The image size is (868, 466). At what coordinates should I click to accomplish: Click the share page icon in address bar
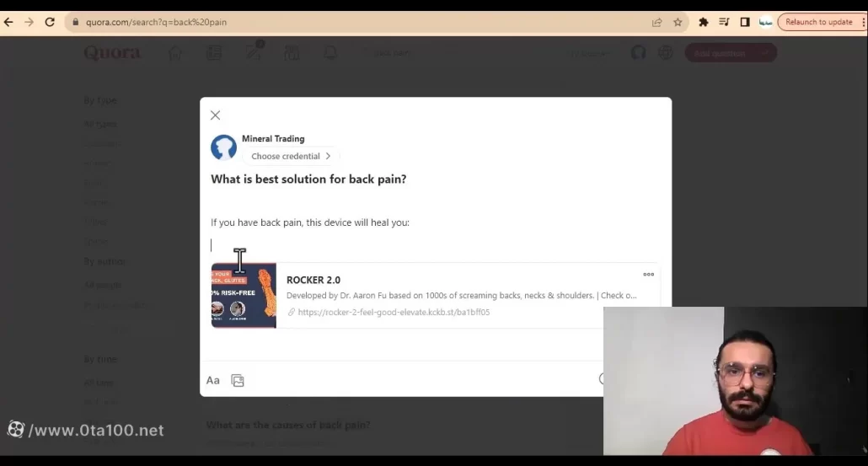tap(656, 23)
